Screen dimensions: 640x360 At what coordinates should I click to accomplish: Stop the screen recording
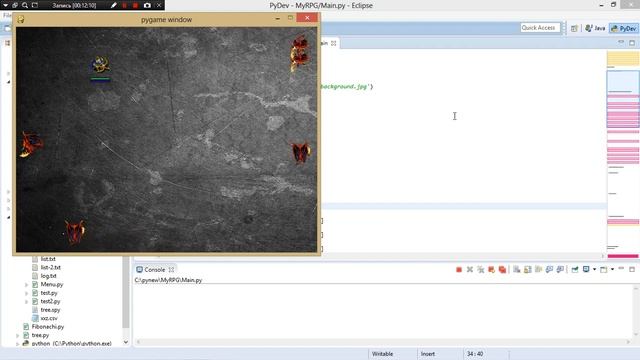point(135,5)
